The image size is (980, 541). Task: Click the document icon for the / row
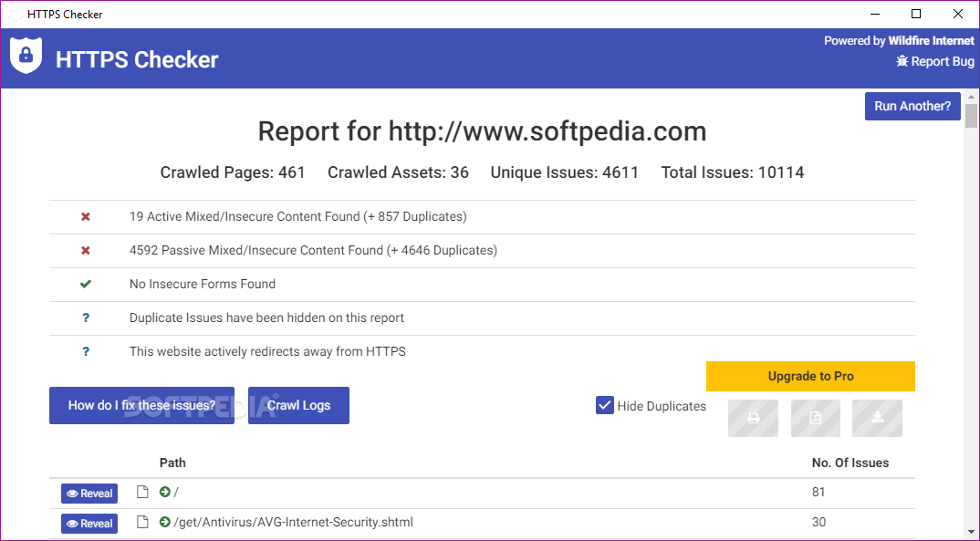tap(142, 492)
